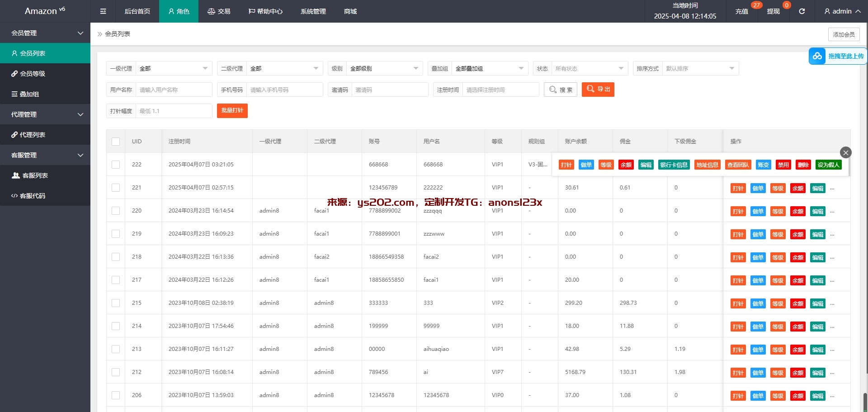Click the 搜索 search magnifier button
The image size is (868, 412).
tap(561, 90)
